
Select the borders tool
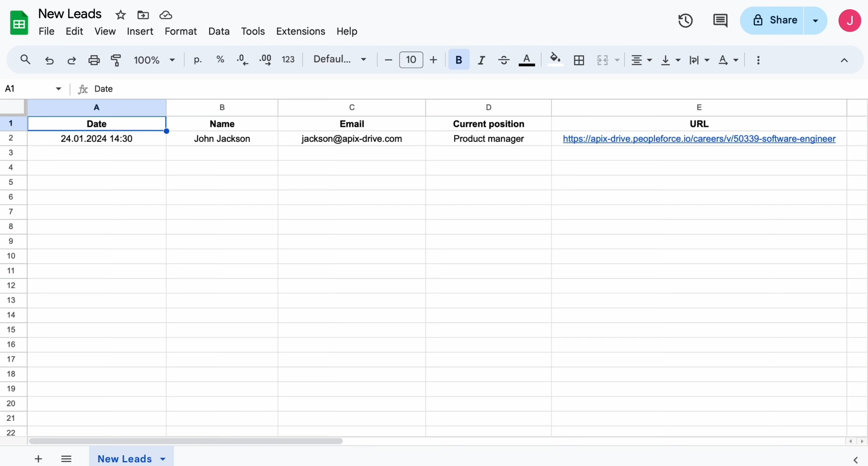coord(579,60)
